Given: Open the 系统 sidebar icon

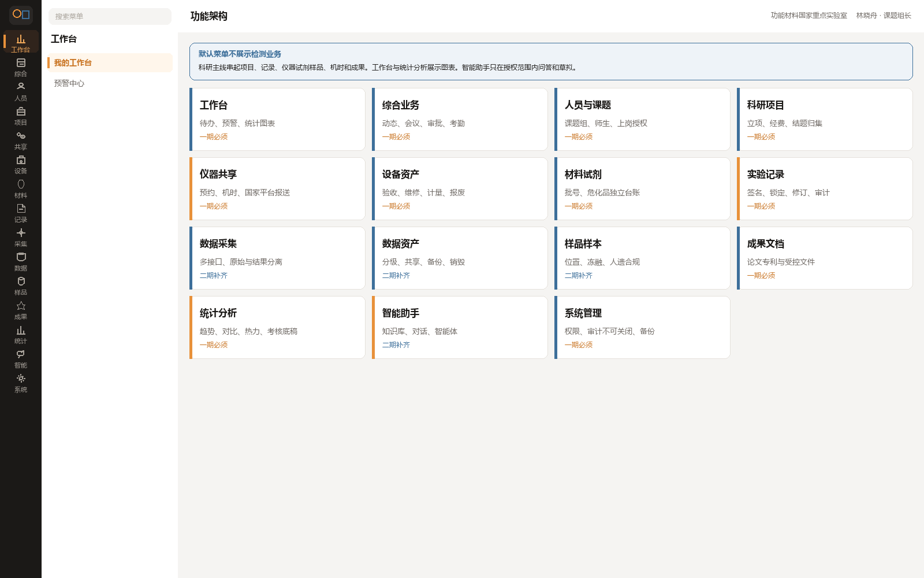Looking at the screenshot, I should tap(21, 383).
